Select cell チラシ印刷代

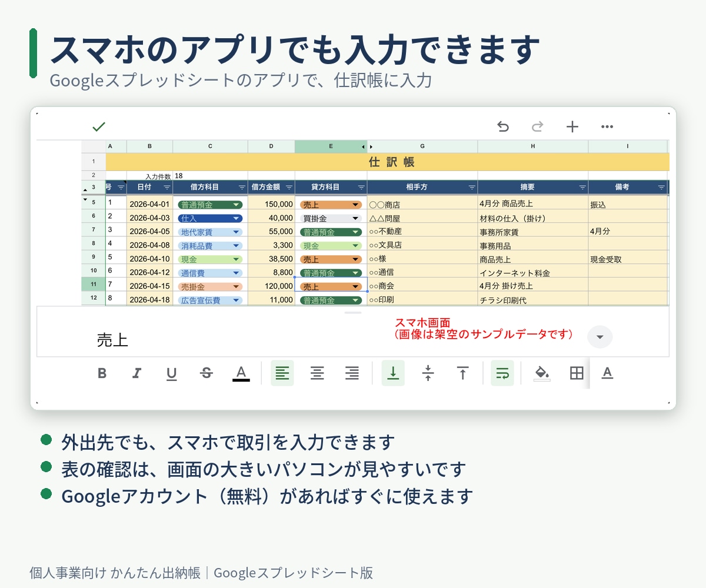(x=533, y=299)
